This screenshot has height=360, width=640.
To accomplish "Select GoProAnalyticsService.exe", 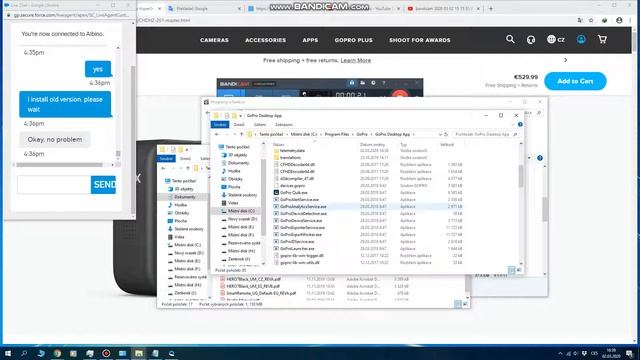I will coord(303,207).
